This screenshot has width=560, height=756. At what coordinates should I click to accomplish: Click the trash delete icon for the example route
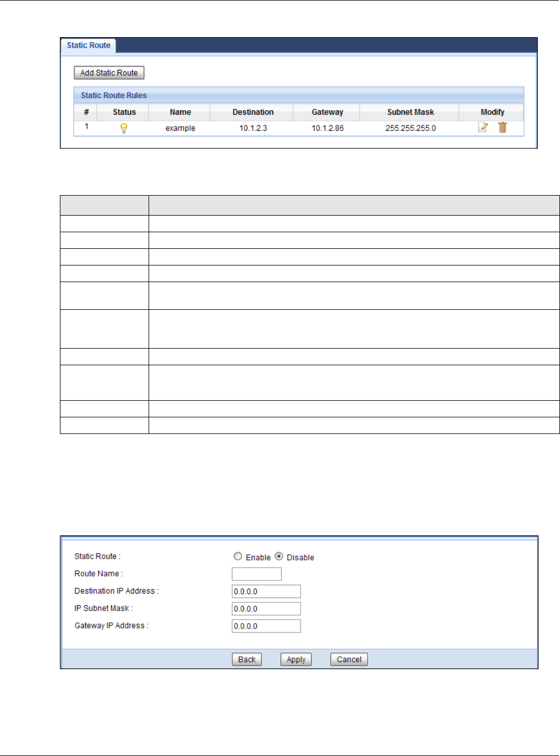point(502,127)
